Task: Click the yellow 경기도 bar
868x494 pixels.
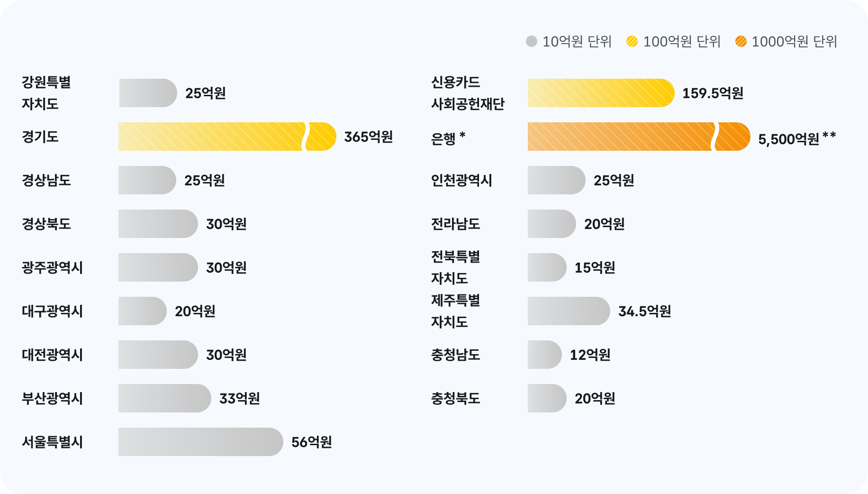Action: [x=226, y=137]
